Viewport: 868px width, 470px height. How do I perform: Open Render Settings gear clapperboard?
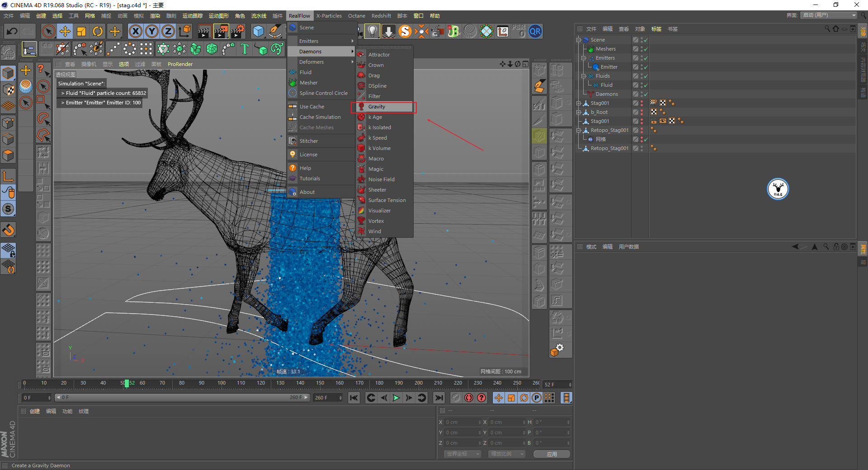click(238, 32)
